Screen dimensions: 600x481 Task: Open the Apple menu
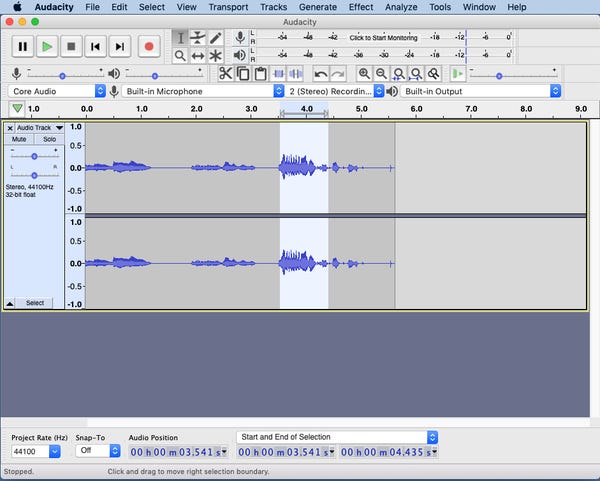click(x=18, y=7)
